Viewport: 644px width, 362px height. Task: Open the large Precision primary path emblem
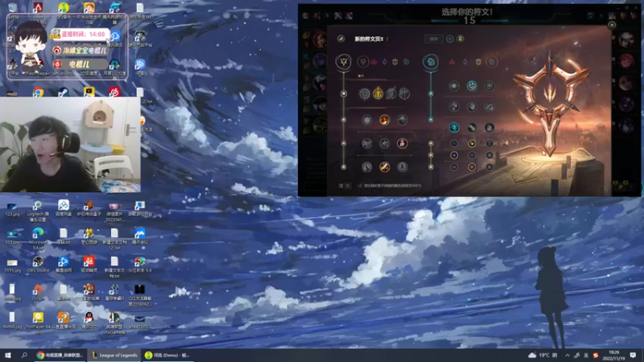pos(344,62)
